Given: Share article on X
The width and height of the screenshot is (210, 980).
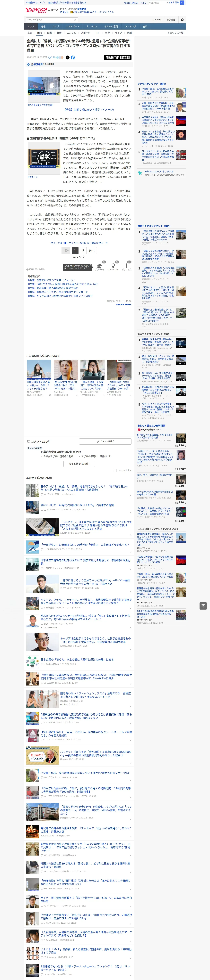Looking at the screenshot, I should tap(67, 57).
